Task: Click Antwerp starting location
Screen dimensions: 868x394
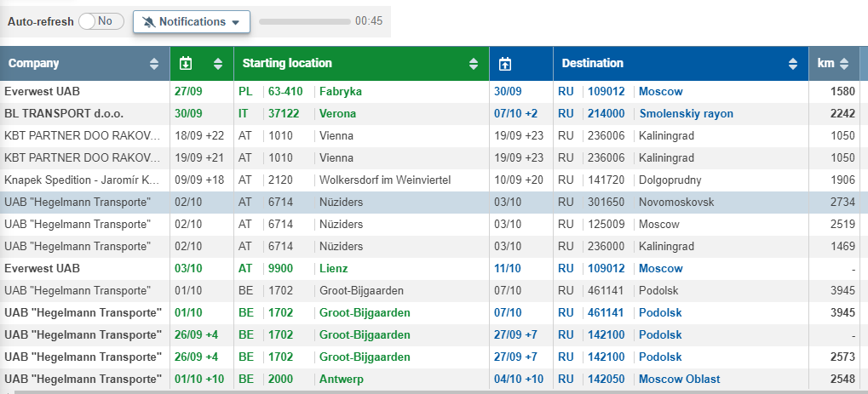Action: (341, 379)
